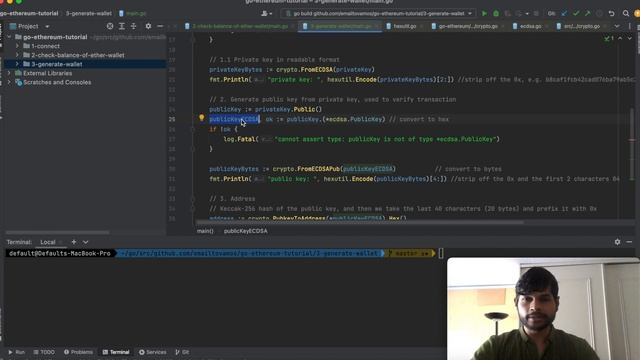
Task: Open the Project view dropdown
Action: pos(47,27)
